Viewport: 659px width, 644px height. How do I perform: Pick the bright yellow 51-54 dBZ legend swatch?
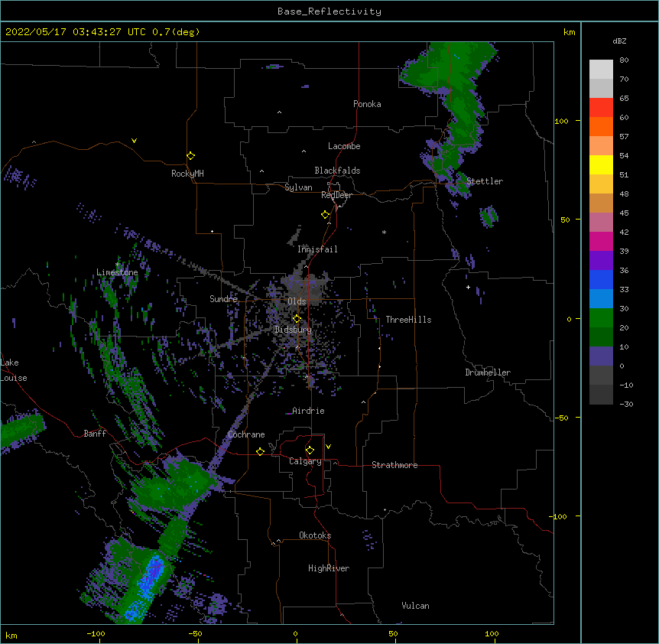[x=601, y=165]
